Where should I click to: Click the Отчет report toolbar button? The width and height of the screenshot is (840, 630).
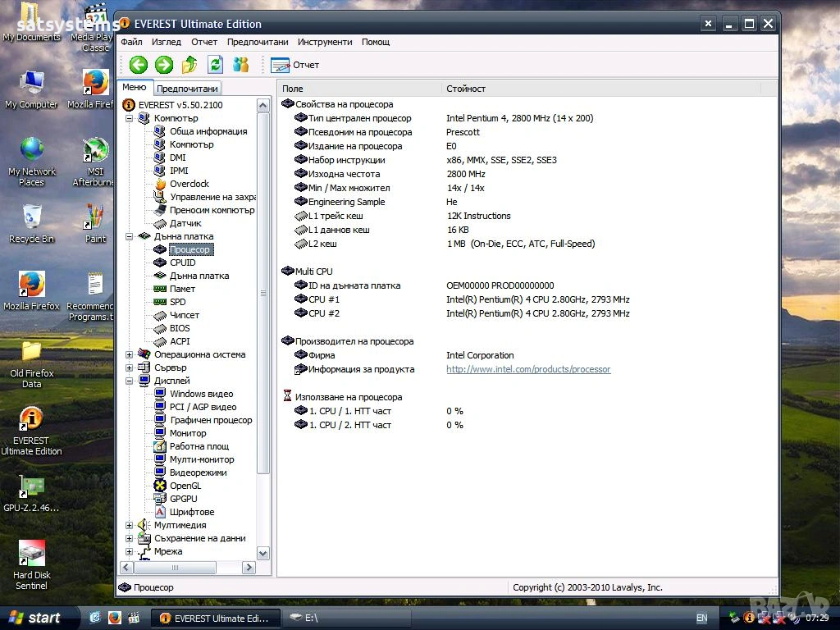pos(294,65)
